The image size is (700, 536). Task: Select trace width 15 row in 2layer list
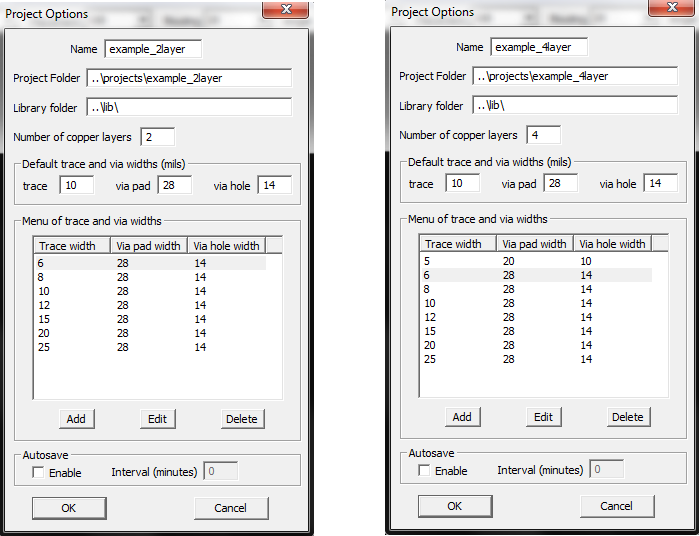click(150, 319)
